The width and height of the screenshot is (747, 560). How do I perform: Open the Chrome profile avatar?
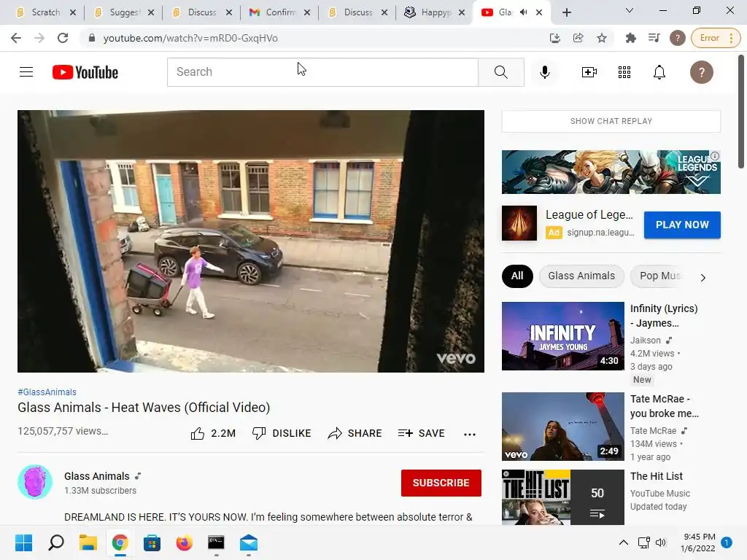tap(678, 38)
